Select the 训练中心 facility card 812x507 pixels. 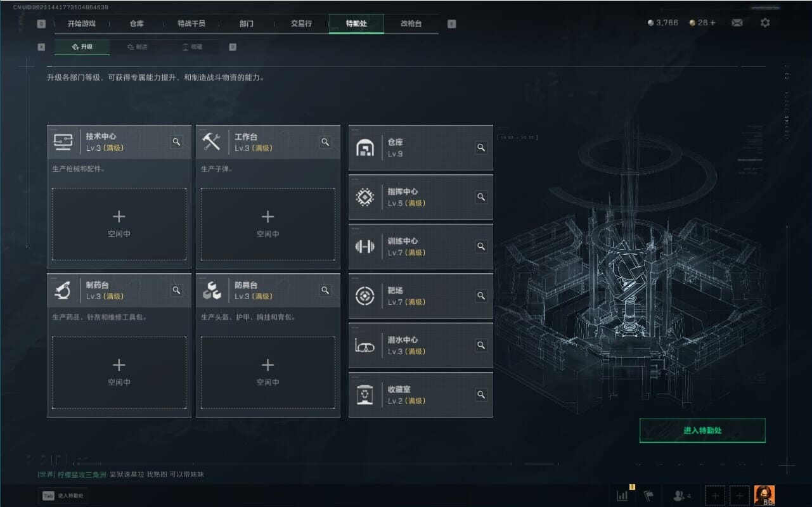click(x=421, y=247)
